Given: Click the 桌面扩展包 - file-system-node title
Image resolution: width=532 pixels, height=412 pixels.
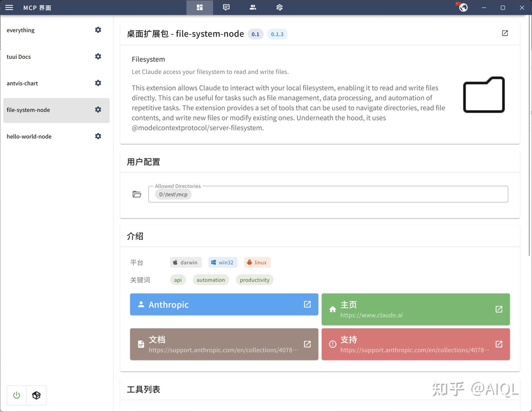Looking at the screenshot, I should click(185, 34).
